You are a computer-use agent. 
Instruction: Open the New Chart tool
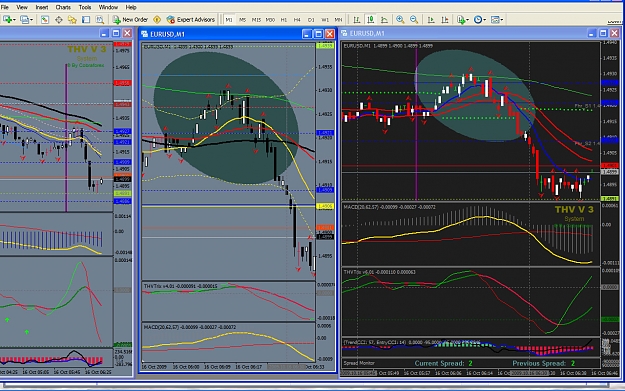[7, 20]
